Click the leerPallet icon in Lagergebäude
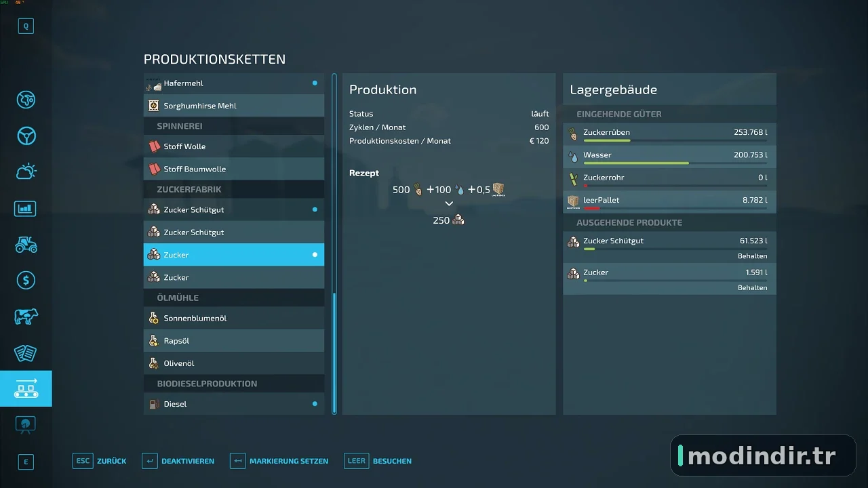 click(574, 202)
